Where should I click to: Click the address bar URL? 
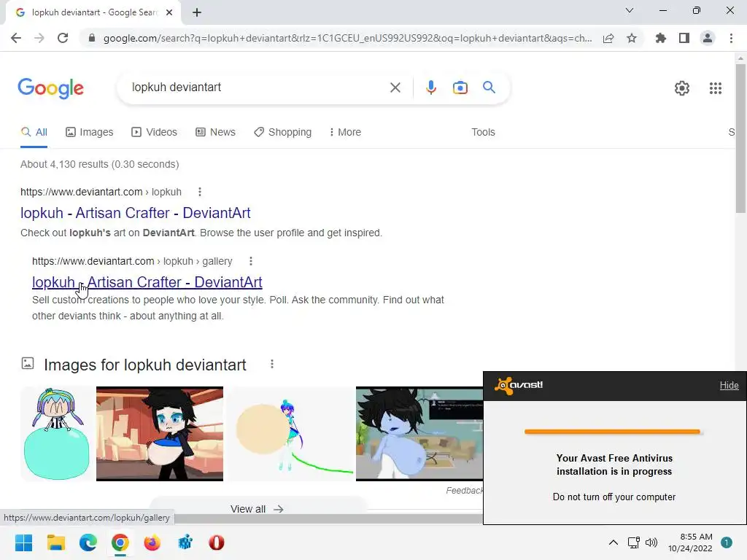pos(348,38)
